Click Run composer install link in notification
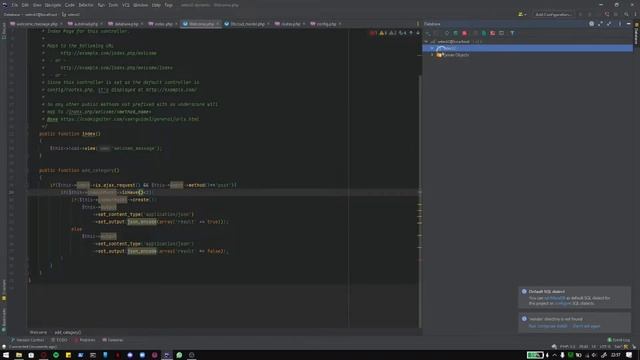This screenshot has width=640, height=360. (x=548, y=326)
